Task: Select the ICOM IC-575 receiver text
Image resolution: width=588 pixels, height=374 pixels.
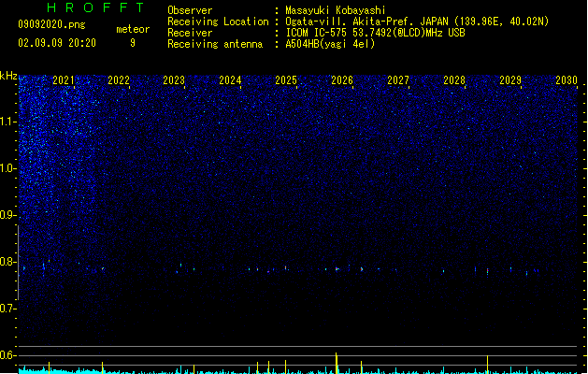Action: pyautogui.click(x=375, y=33)
